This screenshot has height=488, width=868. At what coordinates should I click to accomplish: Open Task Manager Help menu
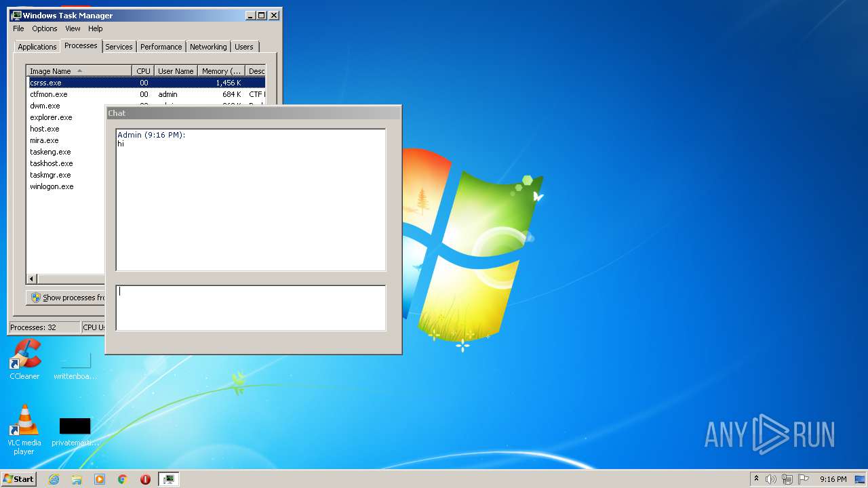pyautogui.click(x=96, y=28)
